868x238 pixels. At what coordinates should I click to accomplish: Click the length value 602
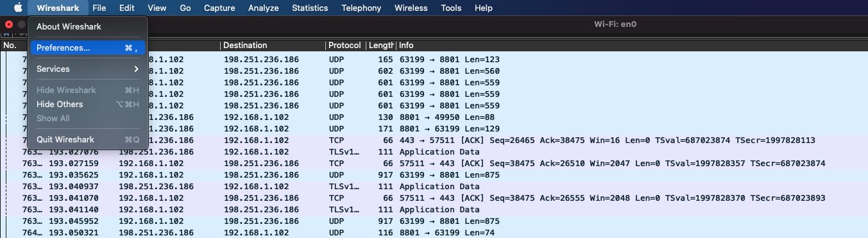point(385,71)
